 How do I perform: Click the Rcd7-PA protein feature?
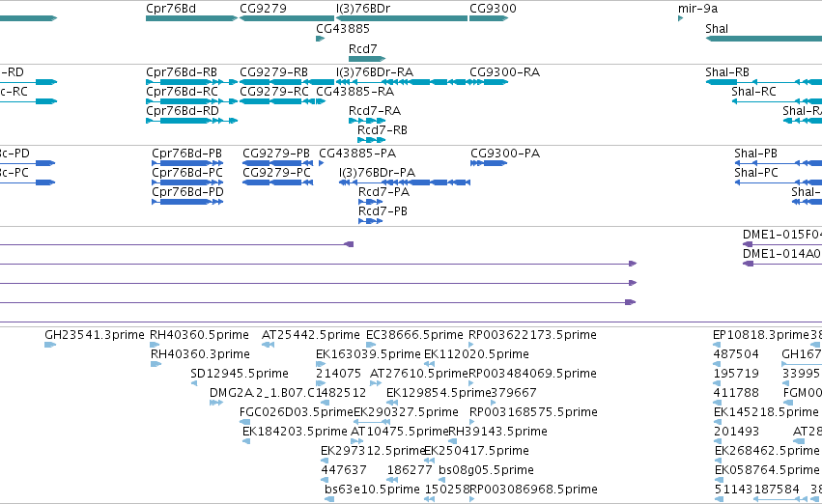click(370, 202)
